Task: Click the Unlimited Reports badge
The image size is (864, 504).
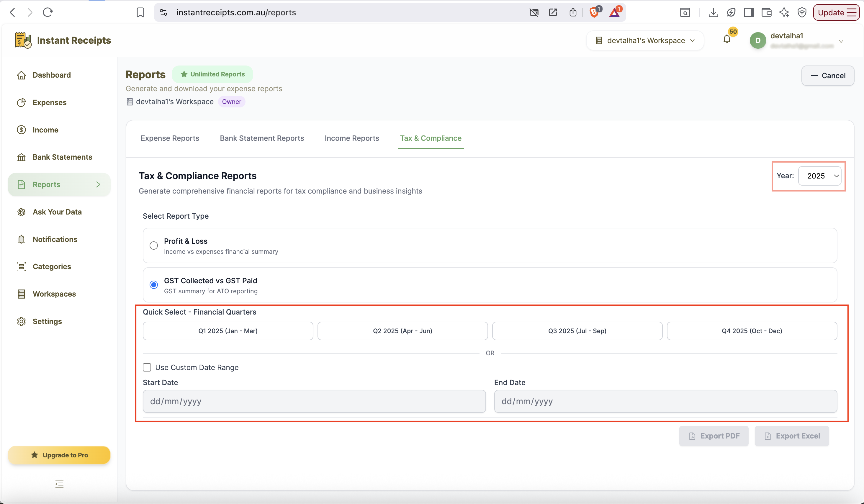Action: (212, 74)
